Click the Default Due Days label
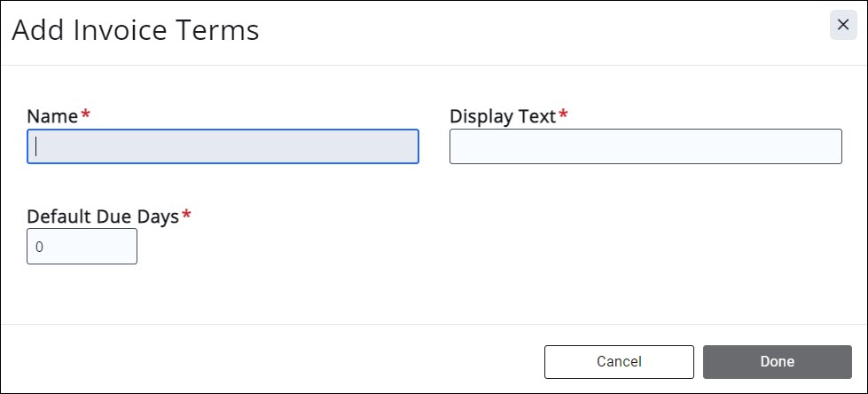The width and height of the screenshot is (868, 394). coord(103,217)
